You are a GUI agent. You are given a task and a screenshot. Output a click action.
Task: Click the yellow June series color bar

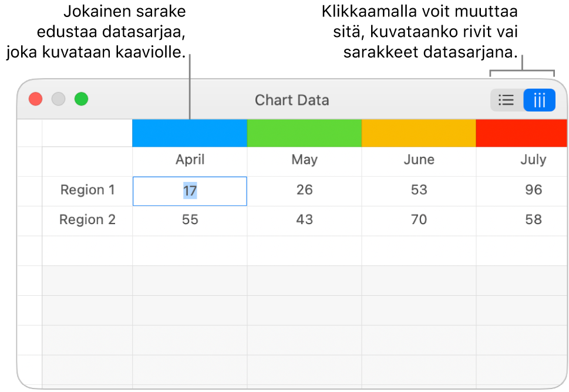(419, 133)
